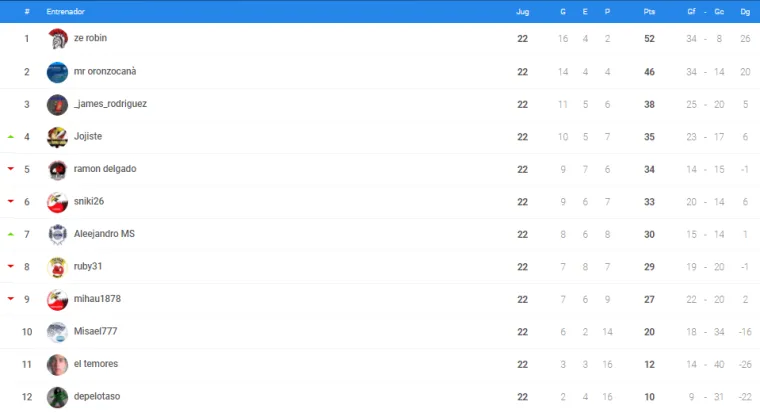This screenshot has width=760, height=413.
Task: Select position number 10 for Misael777
Action: (x=27, y=332)
